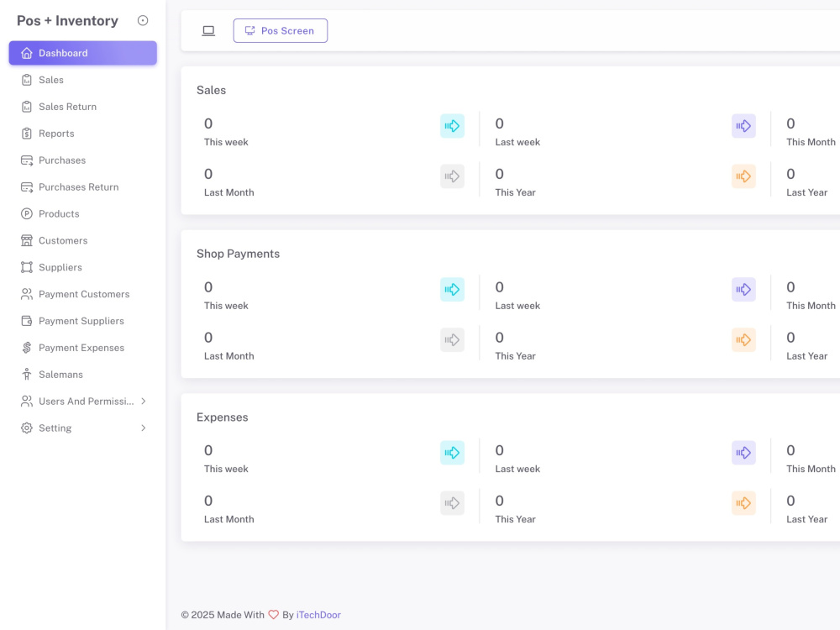The height and width of the screenshot is (630, 840).
Task: Click Expenses Last Month gray arrow icon
Action: pos(452,503)
